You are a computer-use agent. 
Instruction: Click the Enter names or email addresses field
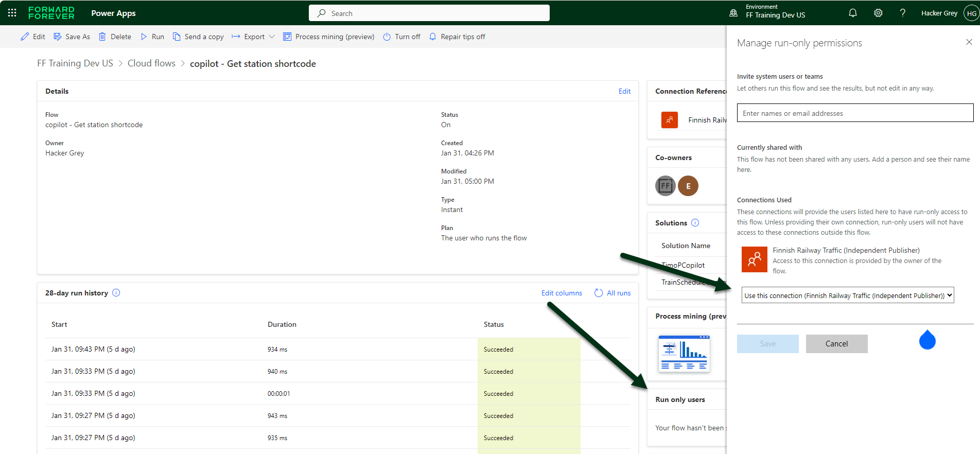(854, 113)
